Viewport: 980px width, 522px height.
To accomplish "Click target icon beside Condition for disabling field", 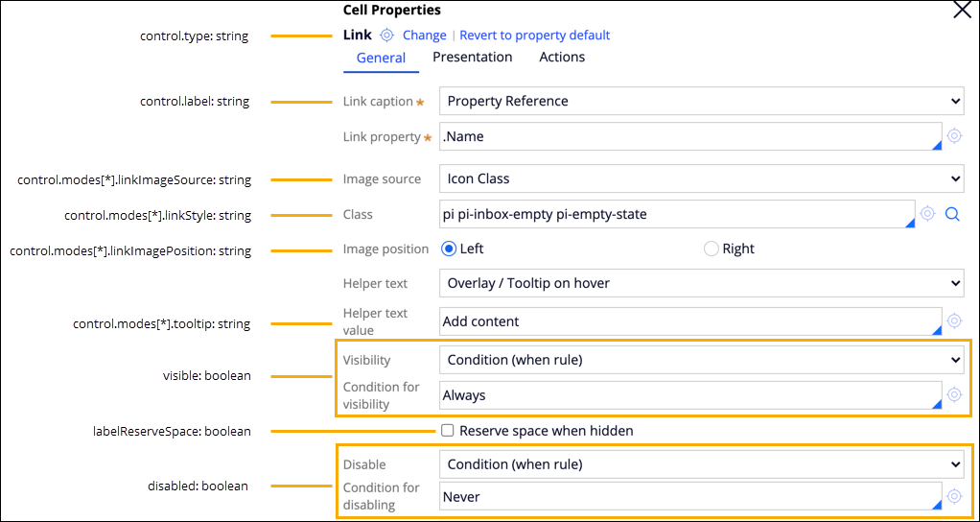I will (x=954, y=496).
